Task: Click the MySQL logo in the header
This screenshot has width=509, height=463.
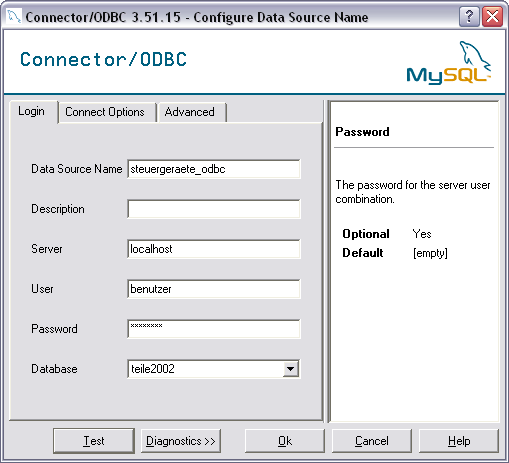Action: 449,63
